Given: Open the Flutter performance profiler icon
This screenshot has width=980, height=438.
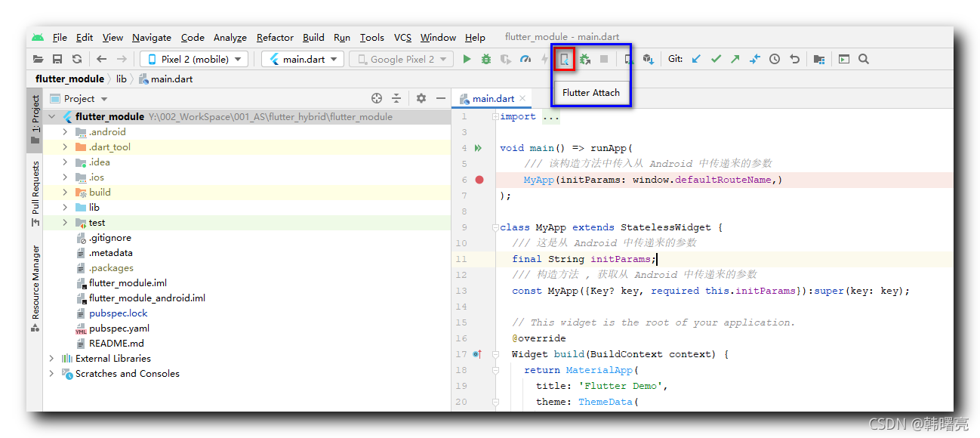Looking at the screenshot, I should (x=525, y=59).
